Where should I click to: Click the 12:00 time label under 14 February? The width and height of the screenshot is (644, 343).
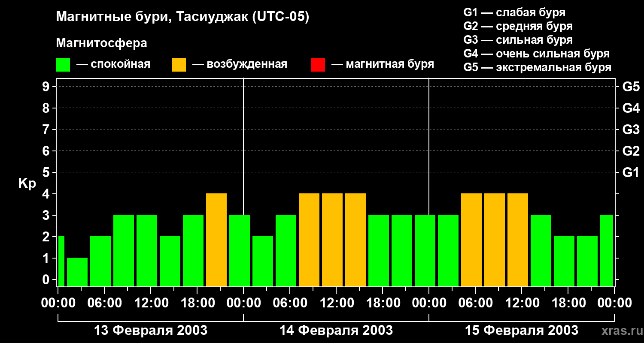[336, 303]
